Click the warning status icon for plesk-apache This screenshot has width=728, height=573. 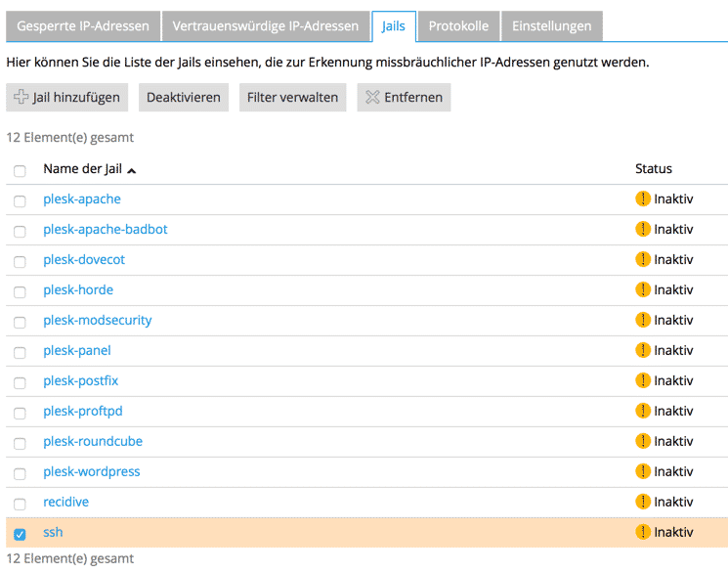click(x=642, y=198)
